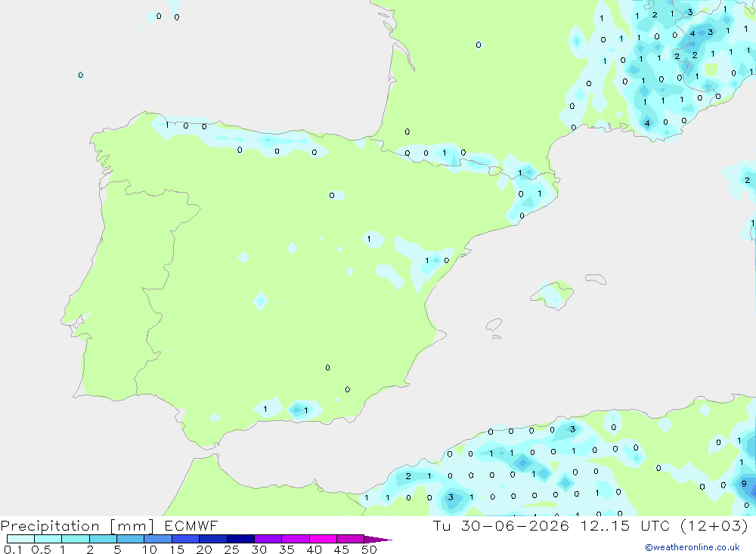This screenshot has width=756, height=554.
Task: Click the 1–2 mm legend swatch
Action: point(76,539)
